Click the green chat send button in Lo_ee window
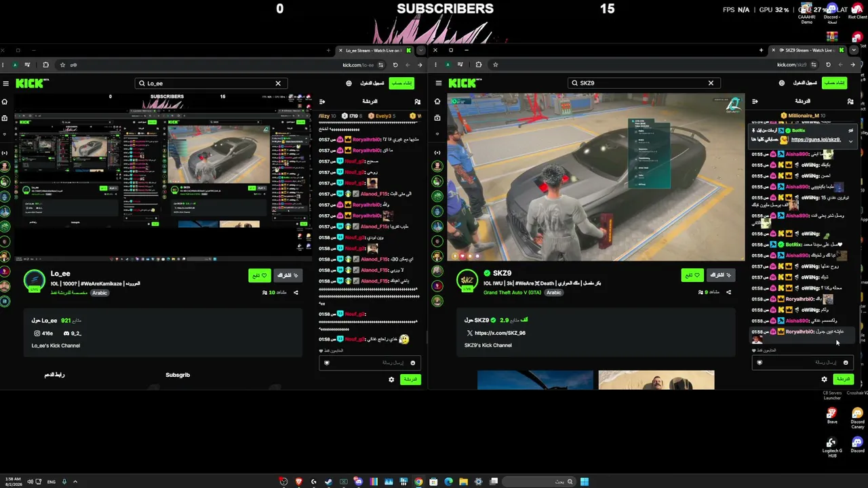The image size is (868, 488). click(411, 380)
